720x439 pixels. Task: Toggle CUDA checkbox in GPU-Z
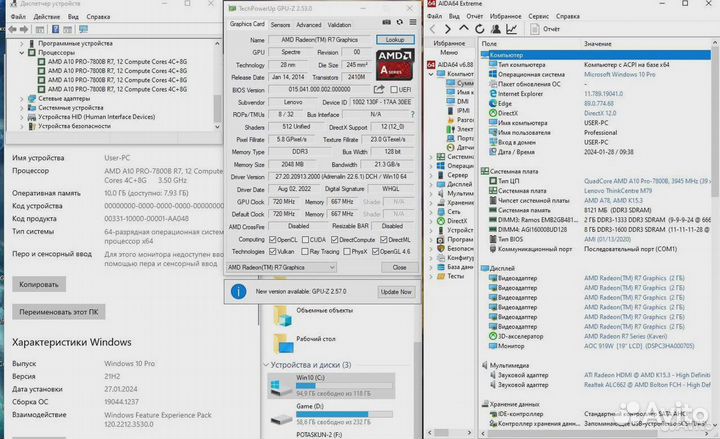pos(305,240)
